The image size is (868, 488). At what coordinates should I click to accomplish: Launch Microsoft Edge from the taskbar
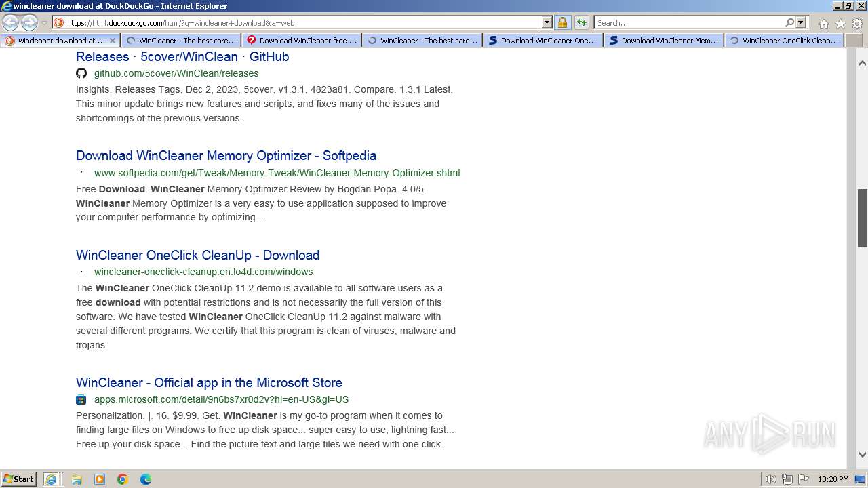click(146, 479)
